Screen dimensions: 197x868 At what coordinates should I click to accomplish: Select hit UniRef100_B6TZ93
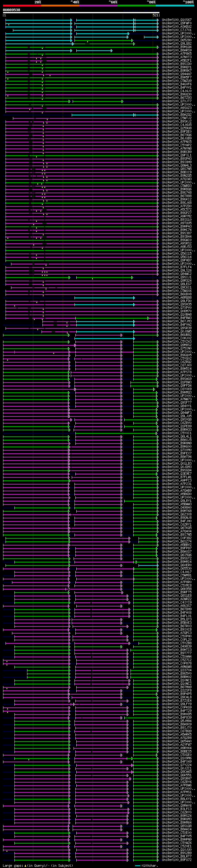pos(177,98)
